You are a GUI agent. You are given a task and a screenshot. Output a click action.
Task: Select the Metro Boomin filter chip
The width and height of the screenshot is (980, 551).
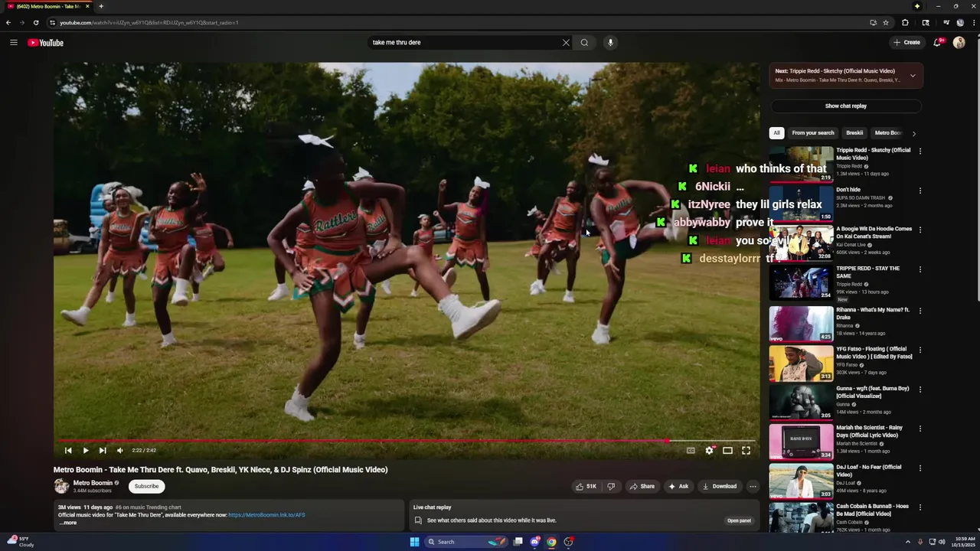point(888,133)
